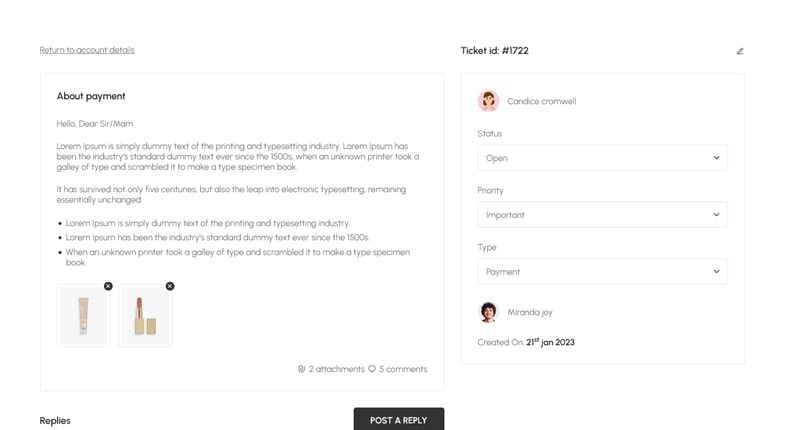Click the 2 attachments label
Viewport: 785px width, 430px height.
tap(336, 369)
